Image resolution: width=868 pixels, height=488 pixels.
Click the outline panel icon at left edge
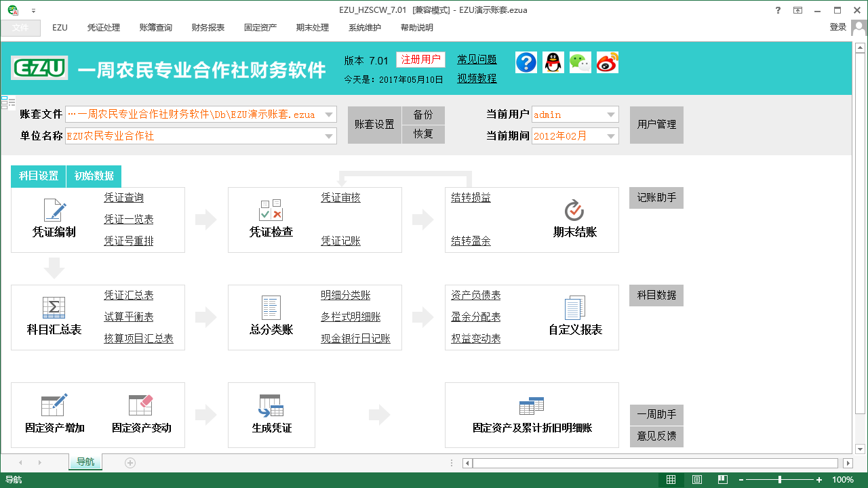pyautogui.click(x=8, y=102)
